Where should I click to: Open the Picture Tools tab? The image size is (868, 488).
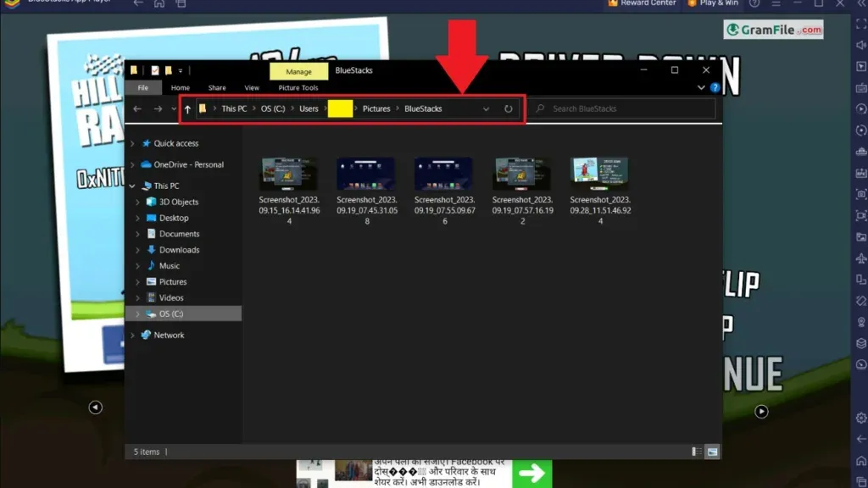point(298,87)
